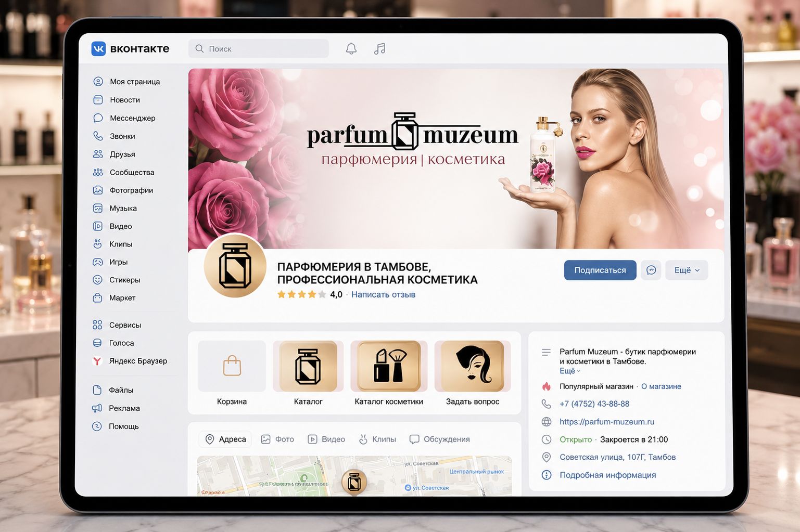
Task: Expand description via Ещё under Parfum Muzeum
Action: pos(569,371)
